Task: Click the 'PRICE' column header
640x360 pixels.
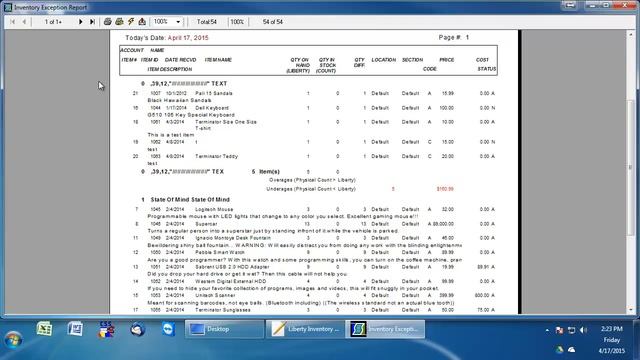Action: pos(447,60)
